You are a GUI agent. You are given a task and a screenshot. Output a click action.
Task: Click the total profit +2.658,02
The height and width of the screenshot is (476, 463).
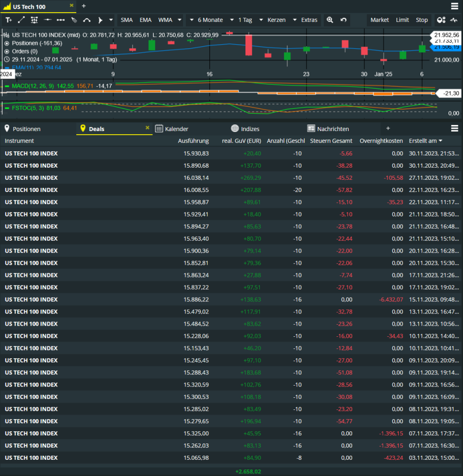[x=248, y=471]
